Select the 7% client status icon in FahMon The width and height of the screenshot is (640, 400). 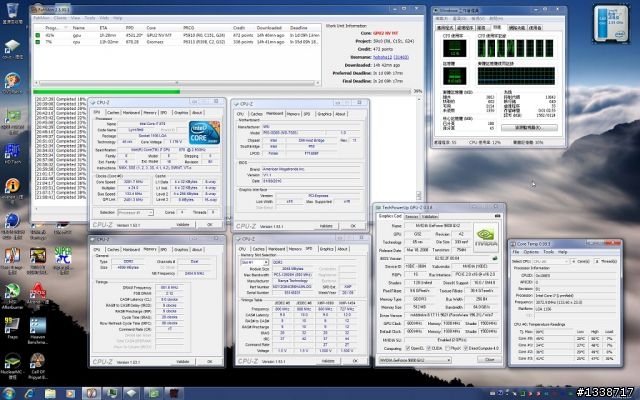(38, 42)
